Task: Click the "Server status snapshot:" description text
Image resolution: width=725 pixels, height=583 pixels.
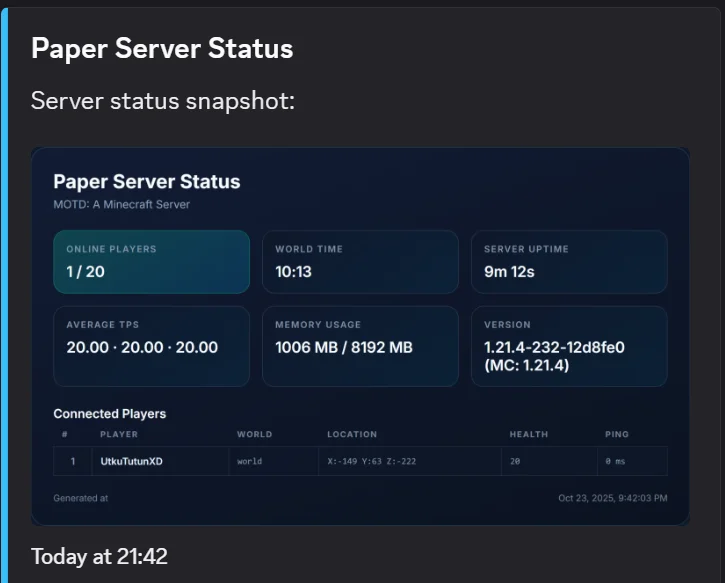Action: coord(163,100)
